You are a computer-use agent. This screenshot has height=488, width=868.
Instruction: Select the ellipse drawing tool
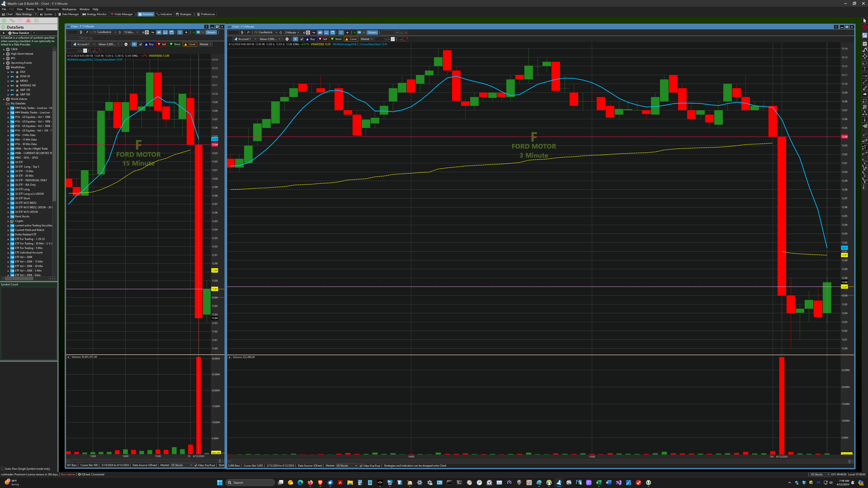click(865, 63)
